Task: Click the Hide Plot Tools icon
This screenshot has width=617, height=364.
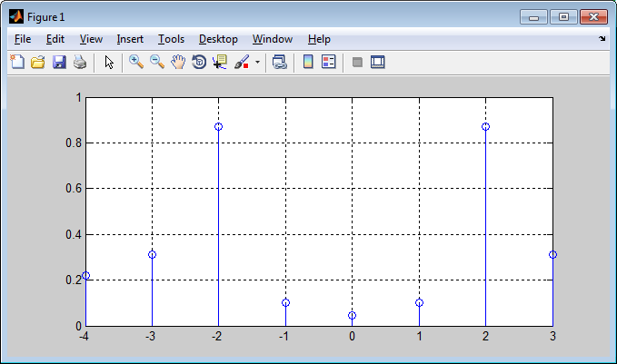Action: point(357,62)
